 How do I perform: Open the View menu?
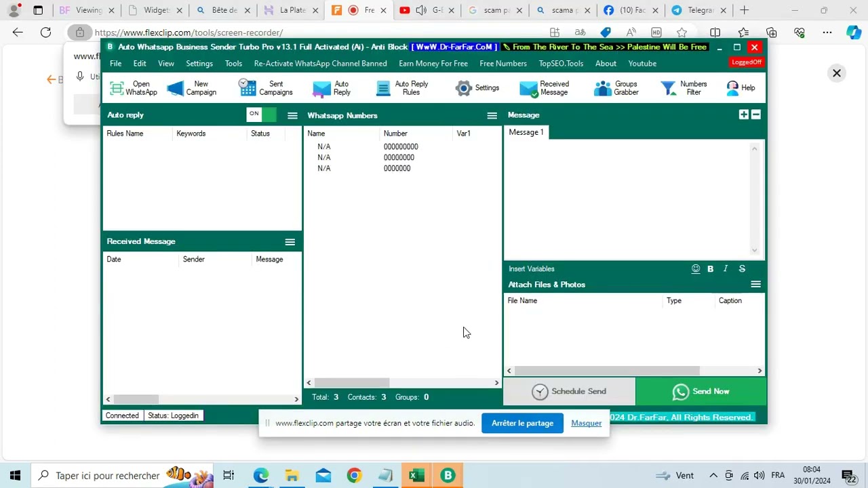pyautogui.click(x=166, y=63)
